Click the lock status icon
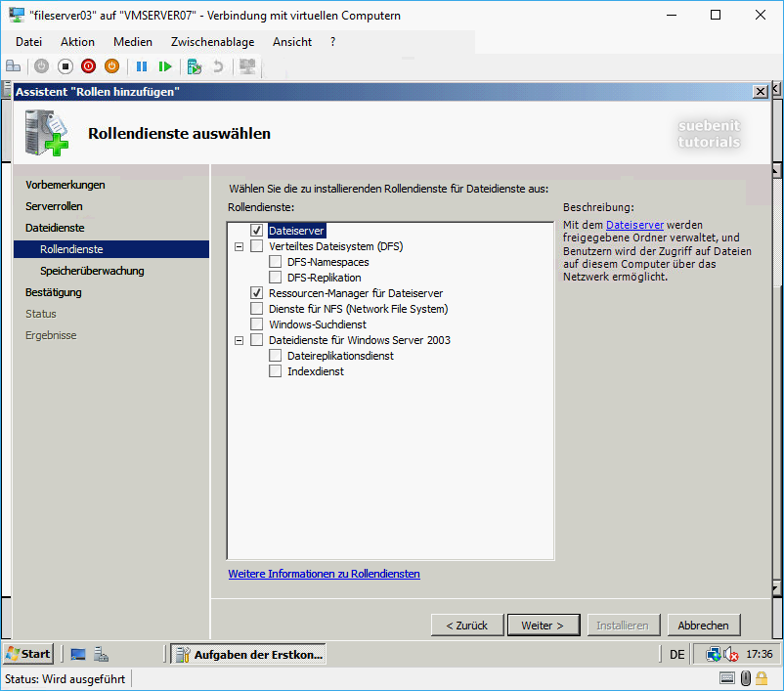The width and height of the screenshot is (784, 691). [x=762, y=678]
